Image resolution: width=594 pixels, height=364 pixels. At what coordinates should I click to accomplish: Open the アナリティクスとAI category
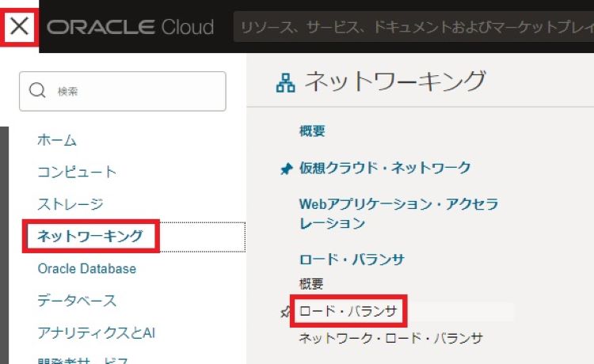[x=96, y=332]
